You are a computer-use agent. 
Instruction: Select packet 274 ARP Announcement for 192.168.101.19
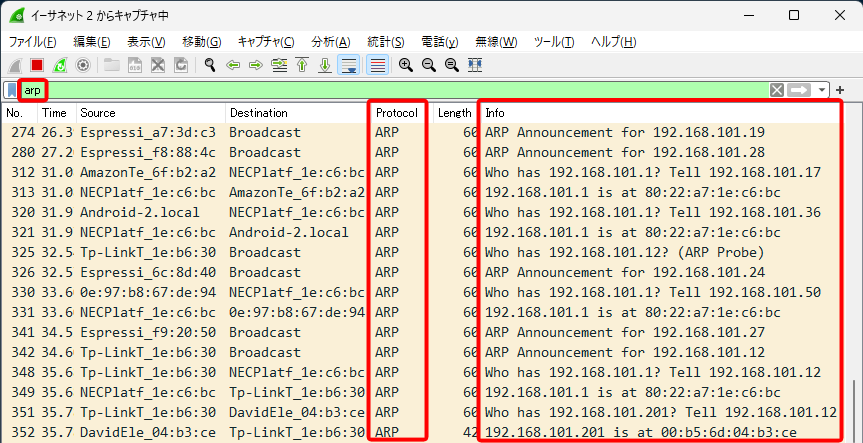422,133
